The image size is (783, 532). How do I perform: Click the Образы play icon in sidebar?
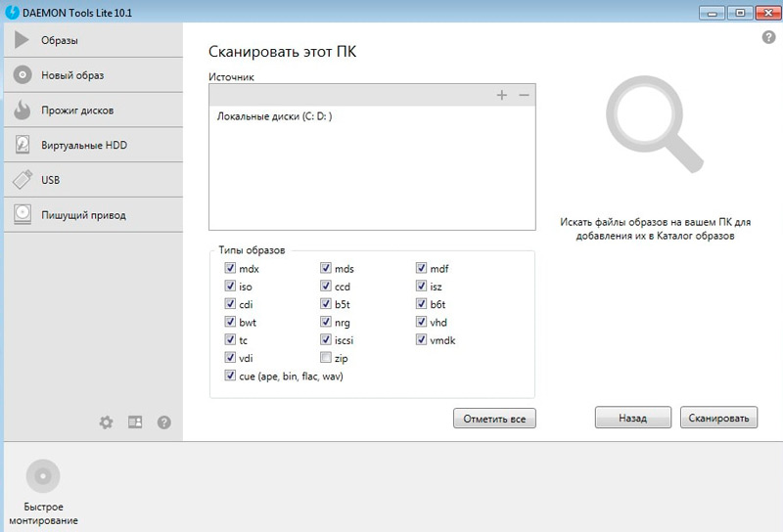click(x=22, y=40)
